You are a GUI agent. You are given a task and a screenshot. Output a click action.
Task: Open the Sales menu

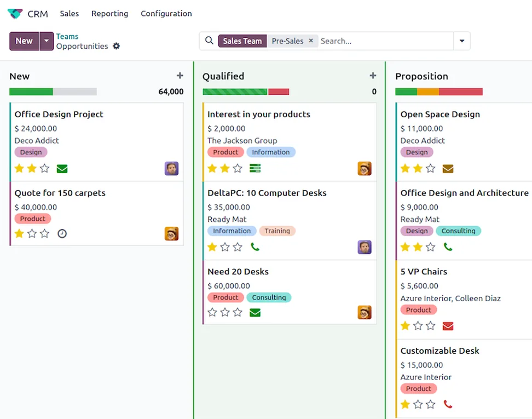point(69,14)
